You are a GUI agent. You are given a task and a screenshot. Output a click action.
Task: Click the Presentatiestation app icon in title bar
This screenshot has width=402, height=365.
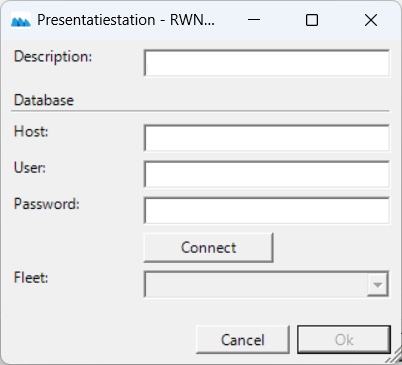21,20
